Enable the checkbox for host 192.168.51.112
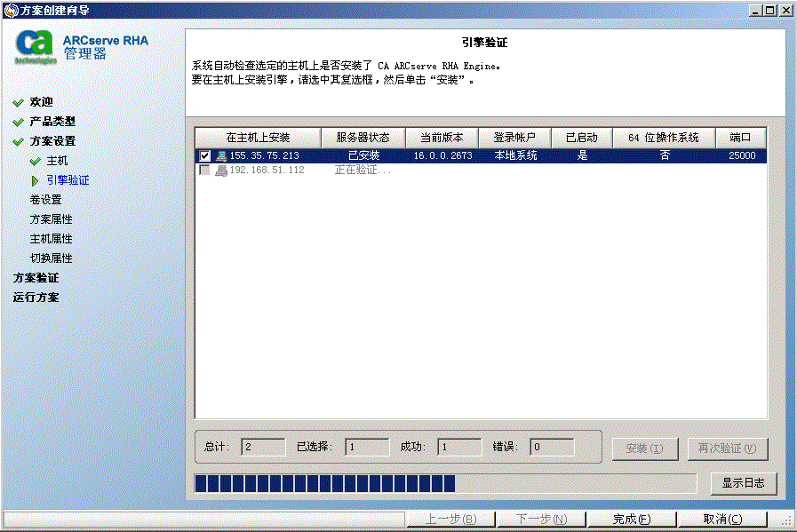 coord(204,171)
